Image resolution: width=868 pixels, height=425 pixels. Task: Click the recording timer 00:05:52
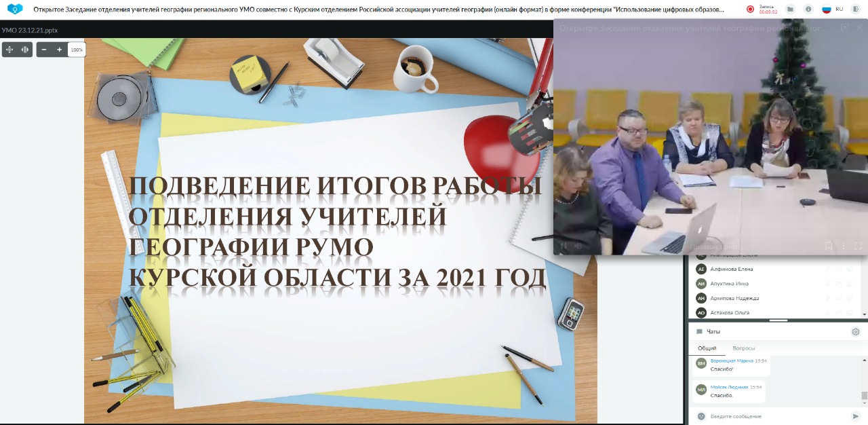pyautogui.click(x=768, y=12)
